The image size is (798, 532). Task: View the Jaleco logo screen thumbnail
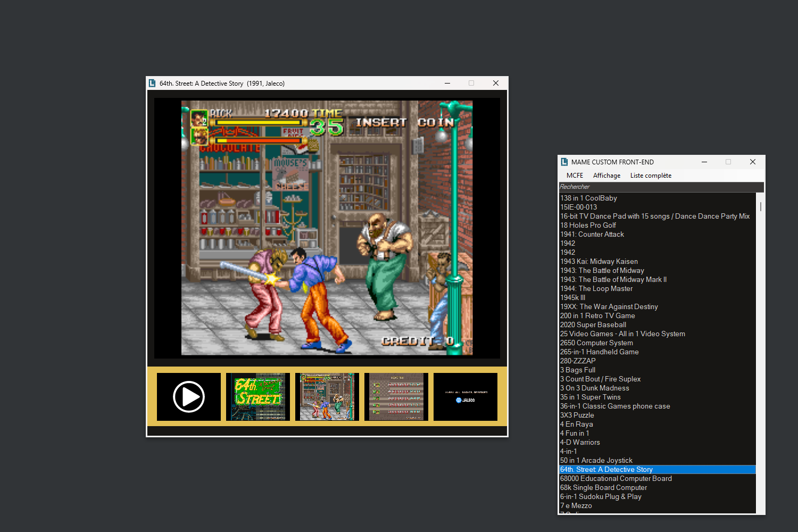(465, 397)
